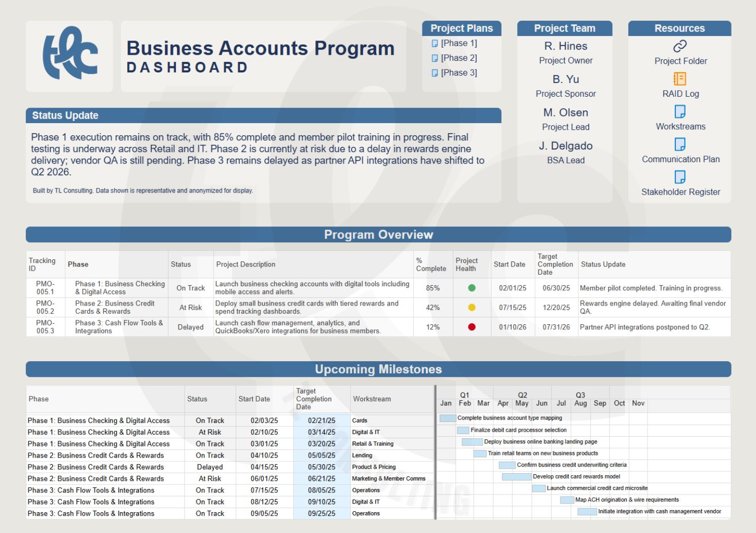Click the Resources panel header
This screenshot has width=756, height=533.
(x=679, y=28)
